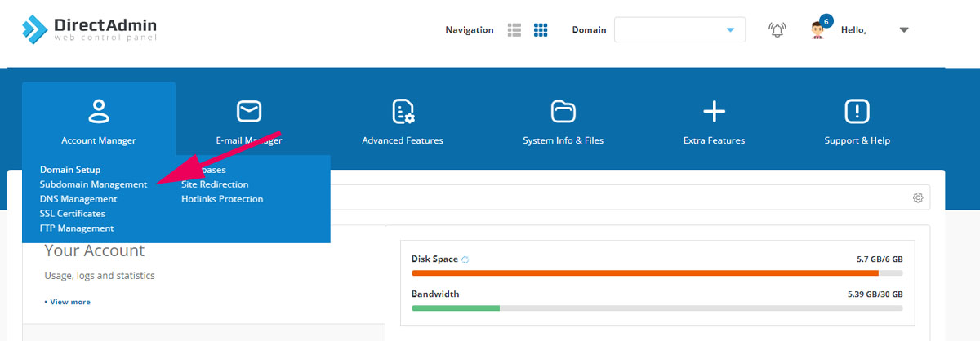The image size is (980, 341).
Task: Open notifications bell icon
Action: (x=777, y=30)
